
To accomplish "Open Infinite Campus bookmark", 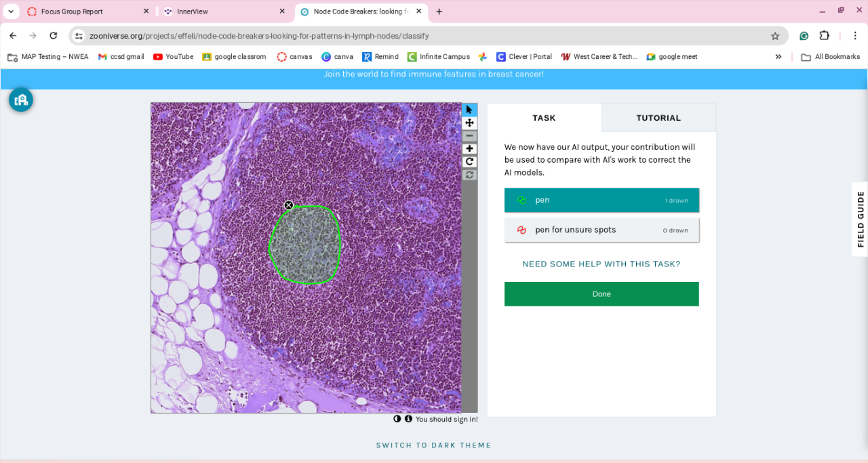I will pos(438,57).
